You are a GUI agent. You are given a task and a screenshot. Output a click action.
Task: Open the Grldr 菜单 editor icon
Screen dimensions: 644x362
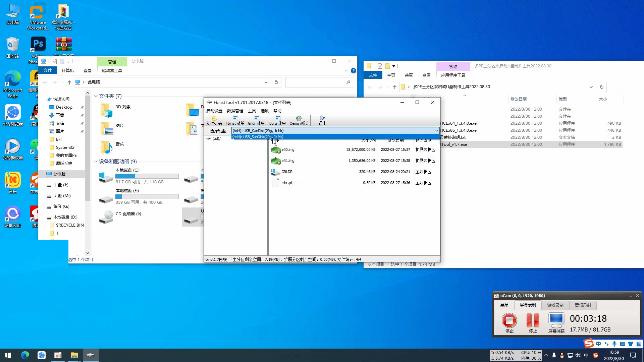(256, 120)
